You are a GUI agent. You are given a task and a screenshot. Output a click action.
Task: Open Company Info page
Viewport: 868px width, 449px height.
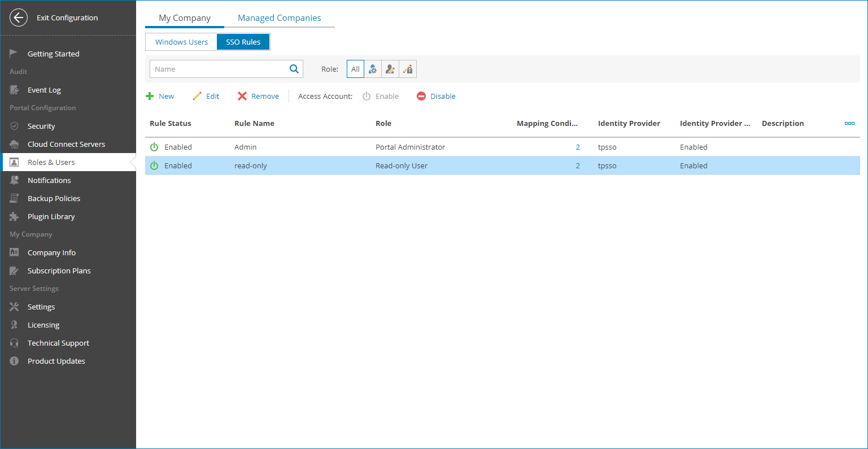pos(51,252)
